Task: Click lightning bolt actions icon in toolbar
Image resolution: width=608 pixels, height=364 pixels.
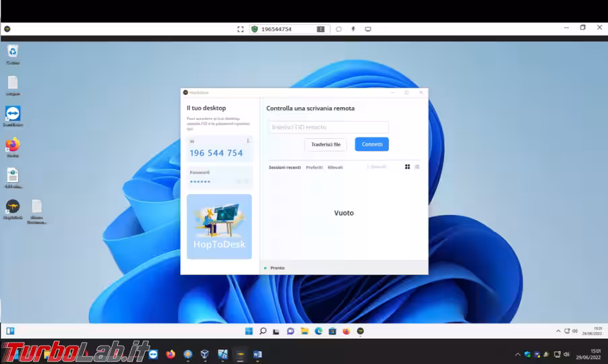Action: coord(353,29)
